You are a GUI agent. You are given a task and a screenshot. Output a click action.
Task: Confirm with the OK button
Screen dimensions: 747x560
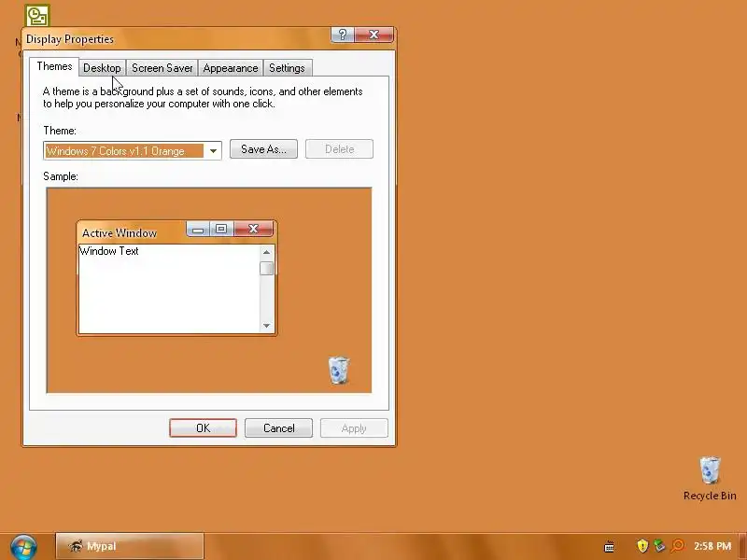coord(203,428)
